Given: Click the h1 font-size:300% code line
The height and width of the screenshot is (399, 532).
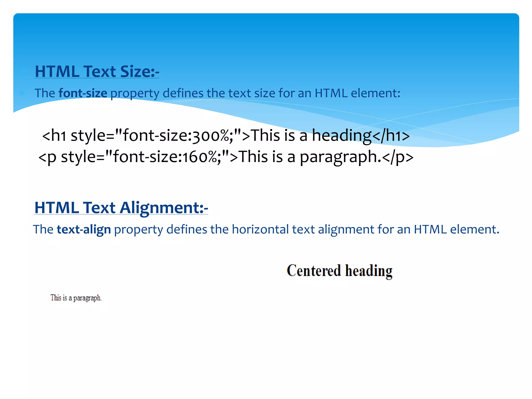Looking at the screenshot, I should (226, 136).
